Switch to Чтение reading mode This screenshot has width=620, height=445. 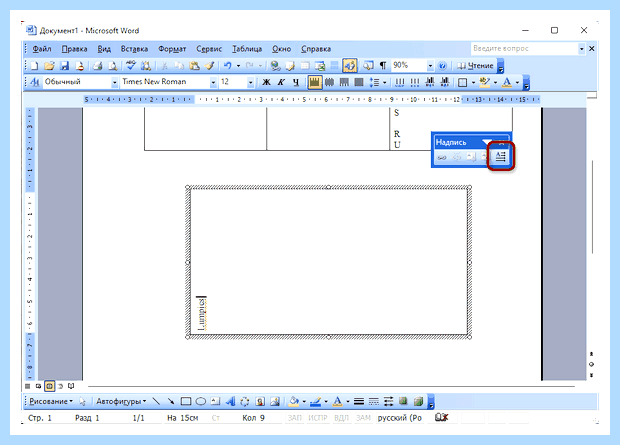click(475, 66)
